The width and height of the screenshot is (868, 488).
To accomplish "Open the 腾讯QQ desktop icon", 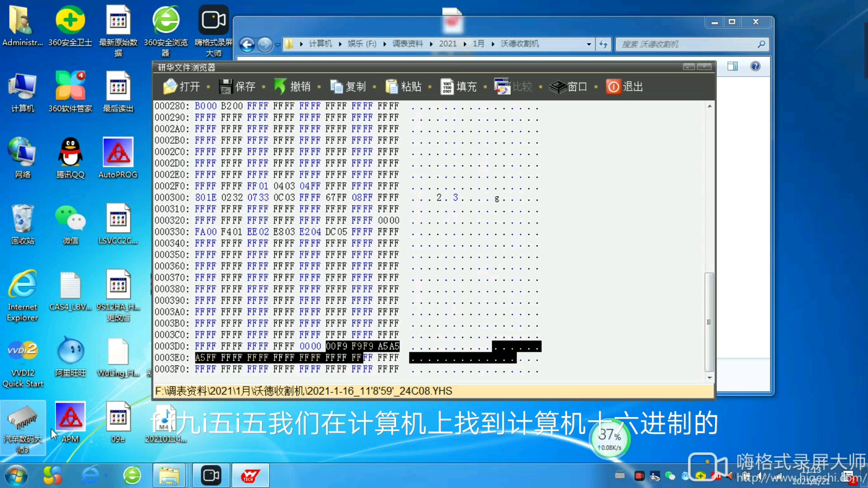I will pos(70,158).
